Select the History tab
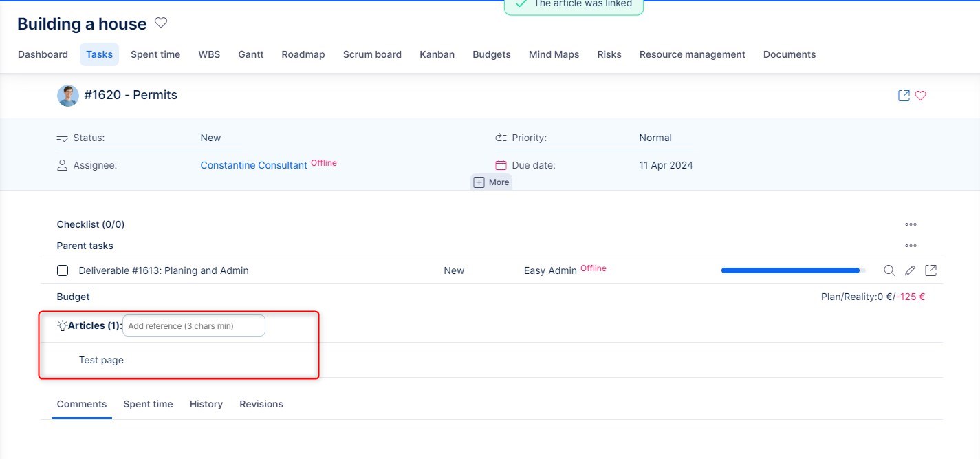Viewport: 980px width, 459px height. tap(206, 404)
